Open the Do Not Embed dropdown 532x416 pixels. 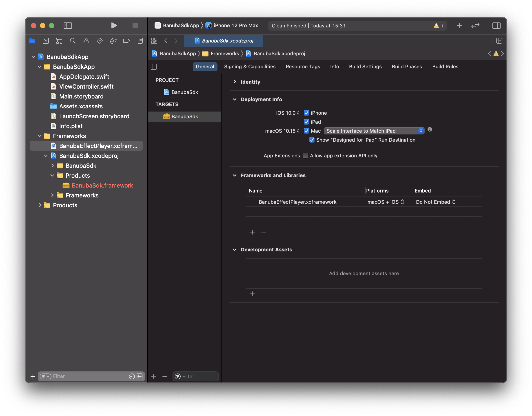(x=436, y=202)
